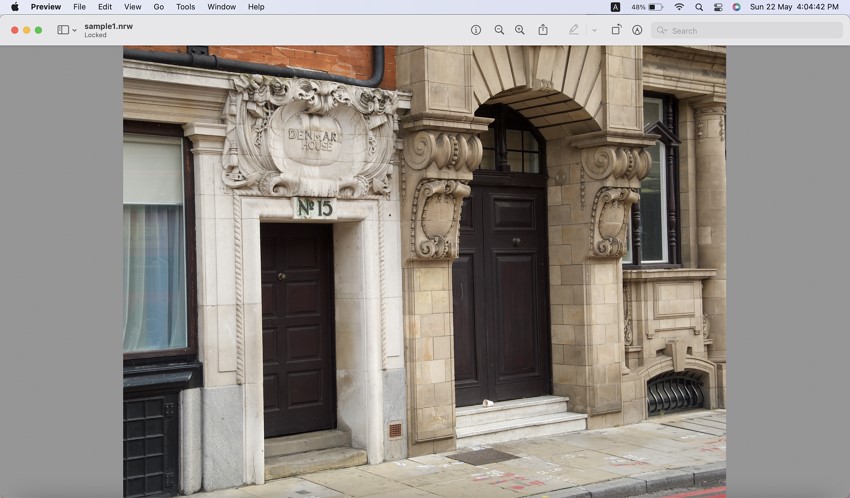The width and height of the screenshot is (850, 498).
Task: Open the Edit menu
Action: (105, 7)
